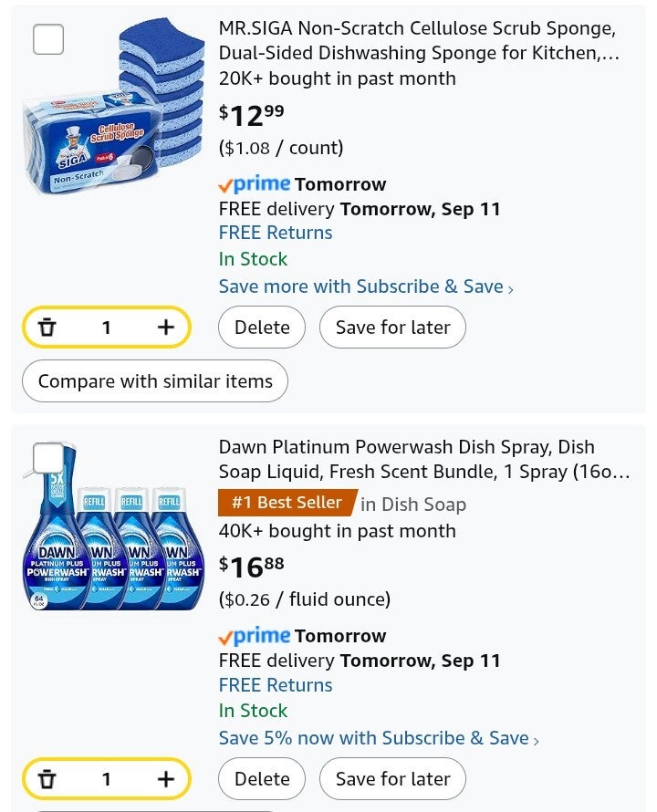The image size is (657, 812).
Task: Save the MR.SIGA sponge for later
Action: click(x=392, y=328)
